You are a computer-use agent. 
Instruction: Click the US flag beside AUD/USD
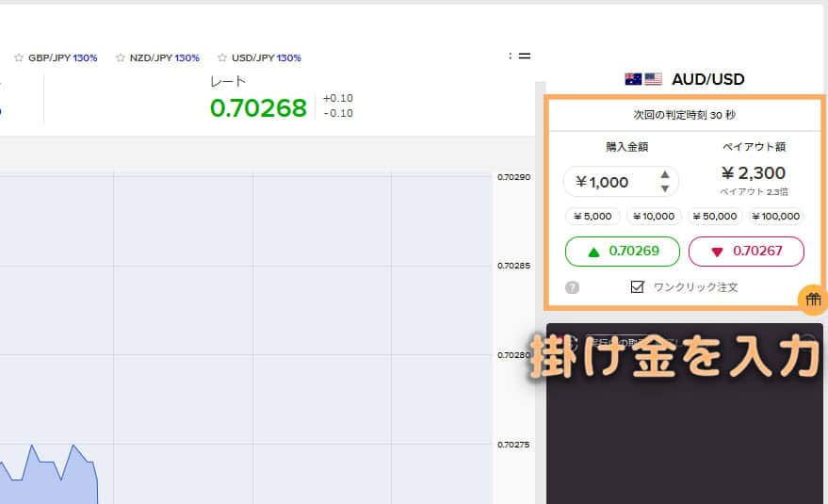(653, 79)
